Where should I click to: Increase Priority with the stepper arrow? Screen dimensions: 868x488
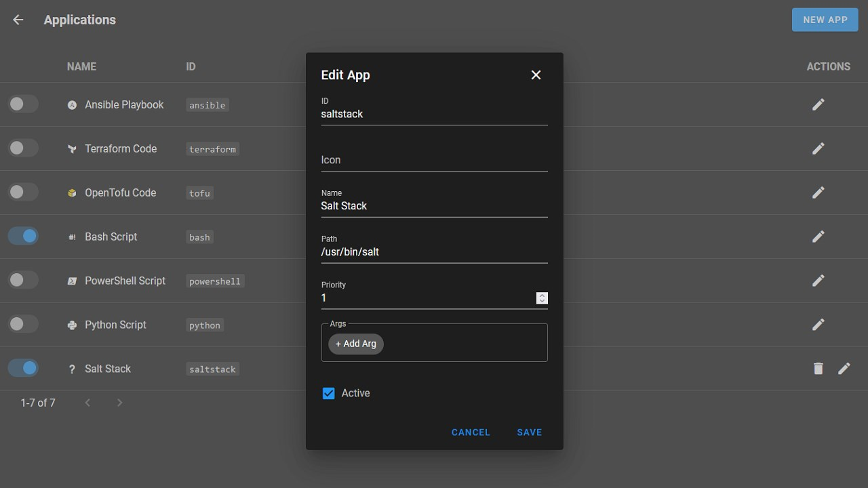click(542, 295)
